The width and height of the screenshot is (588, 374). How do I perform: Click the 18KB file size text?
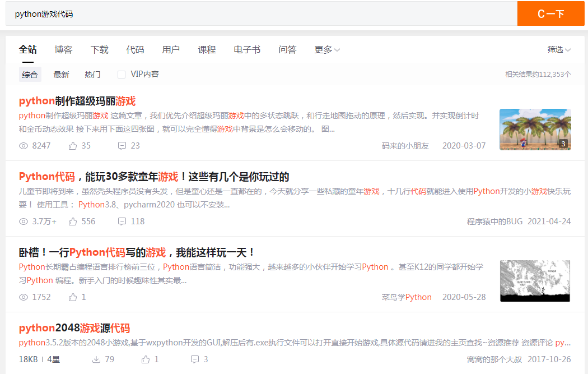pos(28,359)
